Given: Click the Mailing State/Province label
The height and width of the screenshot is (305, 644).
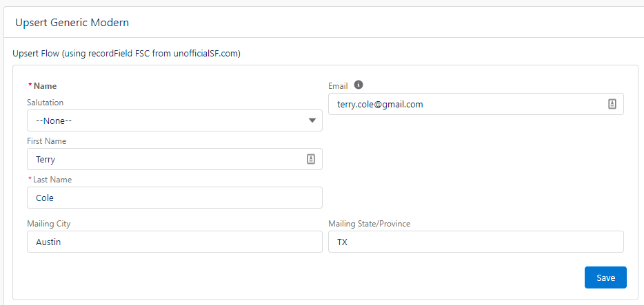Looking at the screenshot, I should [x=370, y=224].
